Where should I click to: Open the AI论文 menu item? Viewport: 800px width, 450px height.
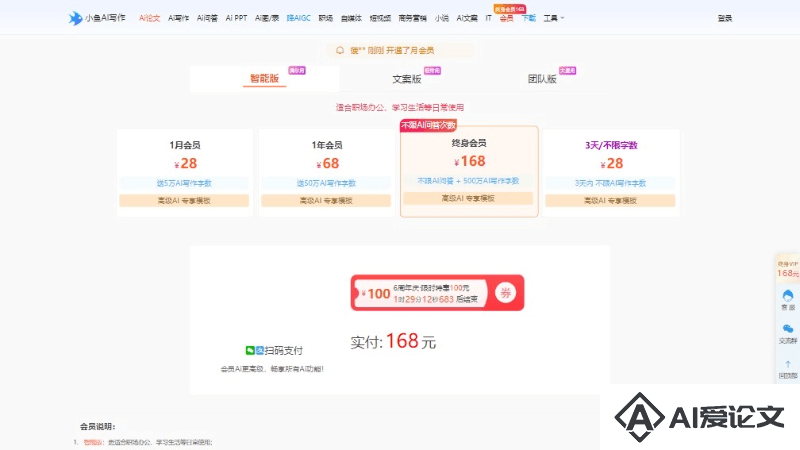coord(149,18)
